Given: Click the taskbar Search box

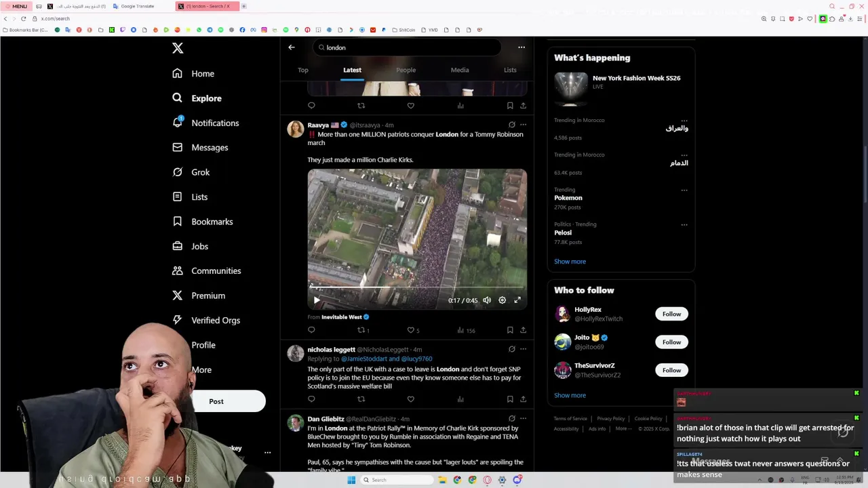Looking at the screenshot, I should click(x=396, y=480).
